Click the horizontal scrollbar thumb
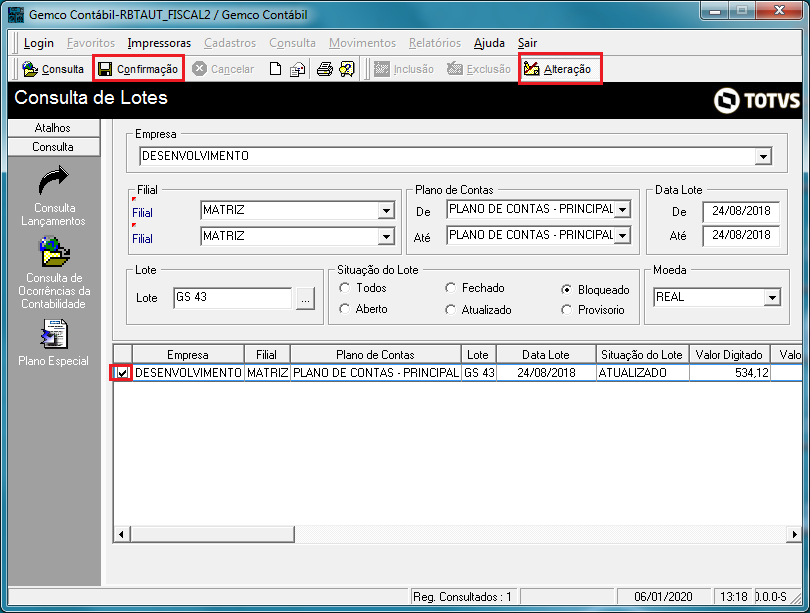 click(x=212, y=534)
